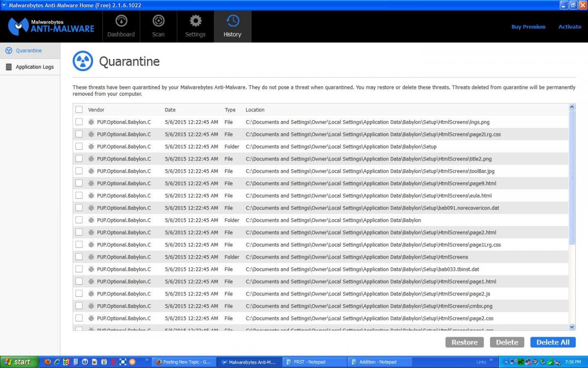This screenshot has width=588, height=368.
Task: Click the scroll-up arrow of the quarantine list
Action: click(x=572, y=107)
